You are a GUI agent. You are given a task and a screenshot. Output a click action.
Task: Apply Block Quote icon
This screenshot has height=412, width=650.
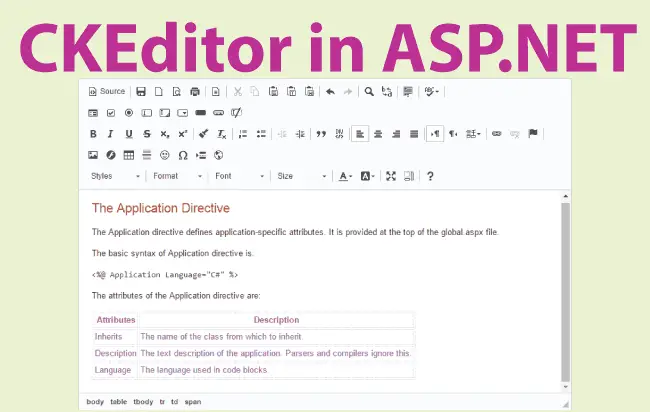tap(321, 134)
